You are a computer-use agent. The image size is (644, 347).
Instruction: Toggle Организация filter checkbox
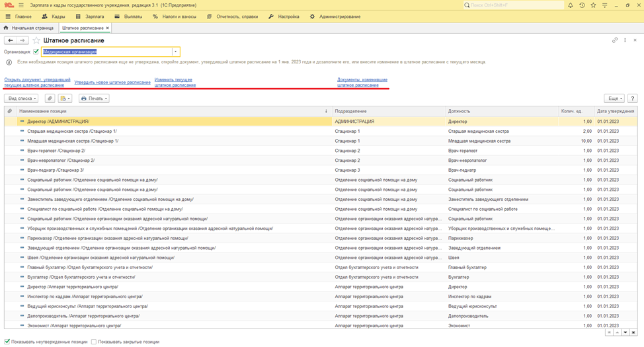click(x=36, y=52)
